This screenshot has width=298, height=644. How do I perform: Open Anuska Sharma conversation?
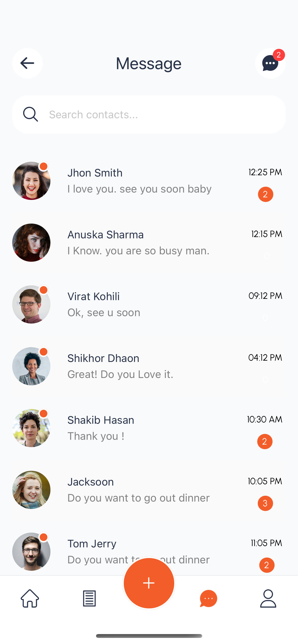tap(138, 243)
